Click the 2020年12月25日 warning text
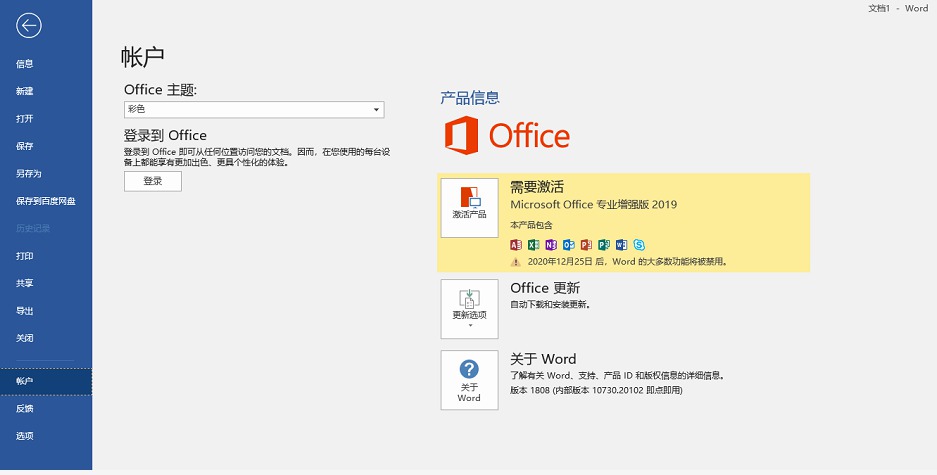This screenshot has width=937, height=475. (627, 262)
